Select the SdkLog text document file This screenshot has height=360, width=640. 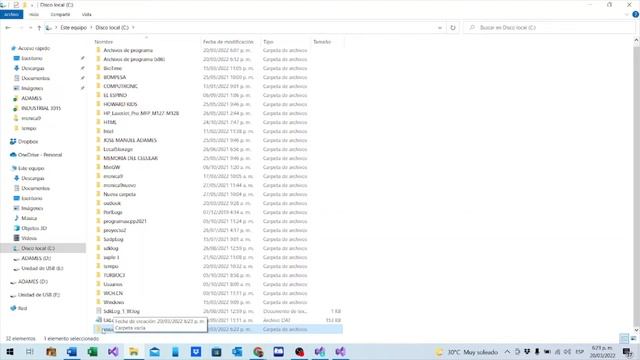(x=121, y=311)
